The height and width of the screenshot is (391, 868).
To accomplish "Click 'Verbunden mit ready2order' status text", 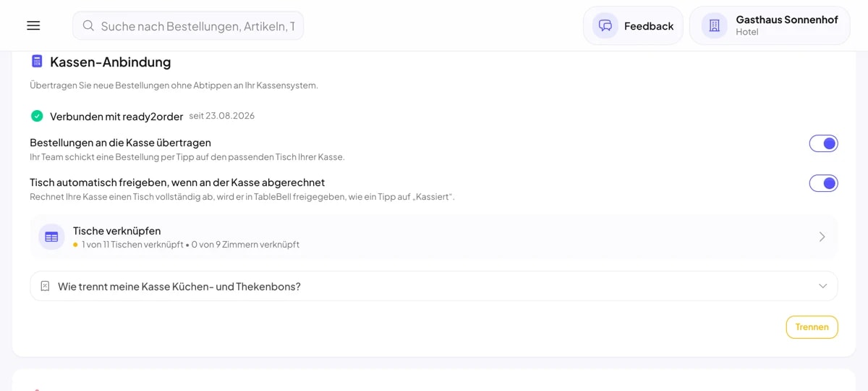I will coord(116,116).
